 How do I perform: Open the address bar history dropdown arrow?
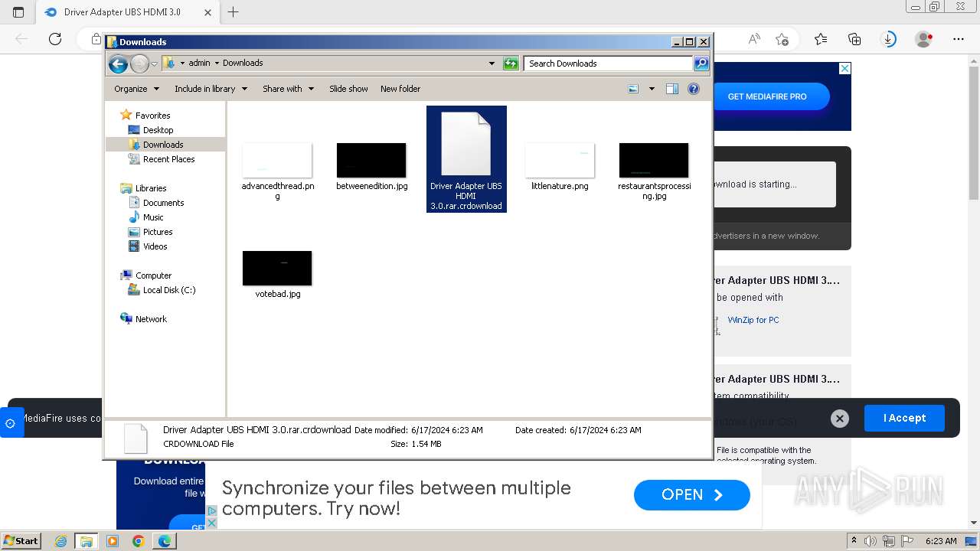[492, 64]
